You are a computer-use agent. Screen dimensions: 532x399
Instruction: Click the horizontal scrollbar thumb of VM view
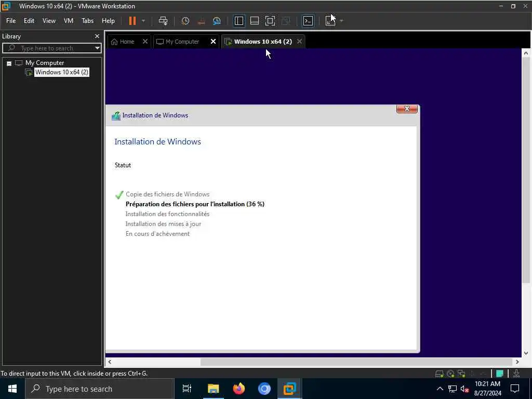[356, 362]
